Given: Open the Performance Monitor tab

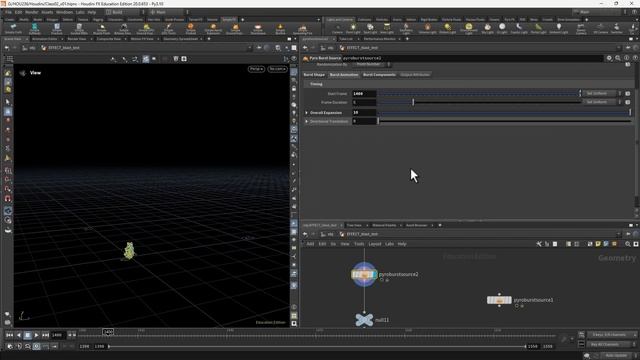Looking at the screenshot, I should [379, 39].
